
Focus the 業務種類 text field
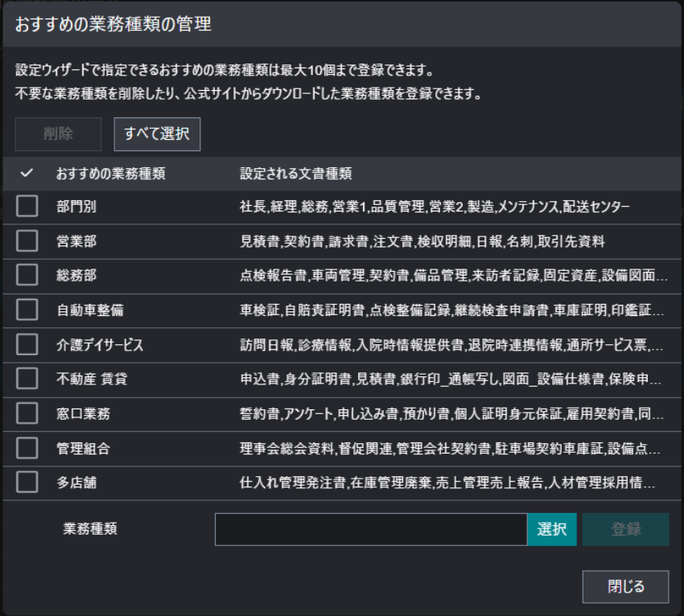(371, 529)
